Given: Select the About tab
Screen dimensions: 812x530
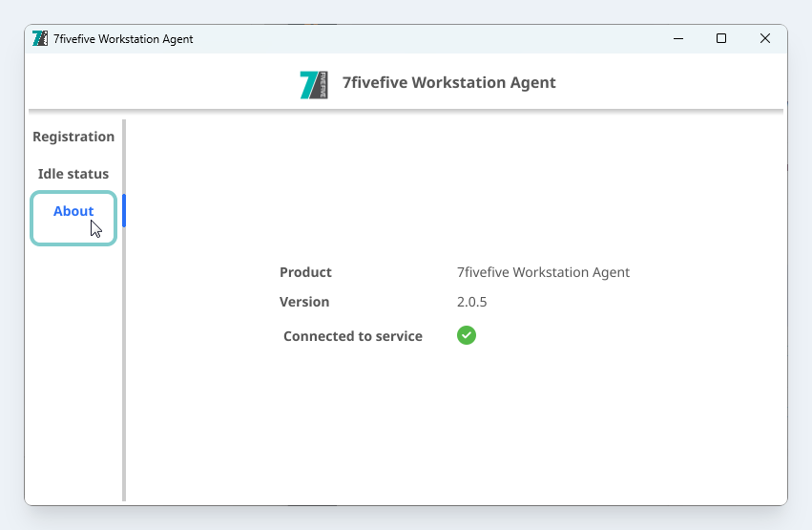Looking at the screenshot, I should (73, 212).
